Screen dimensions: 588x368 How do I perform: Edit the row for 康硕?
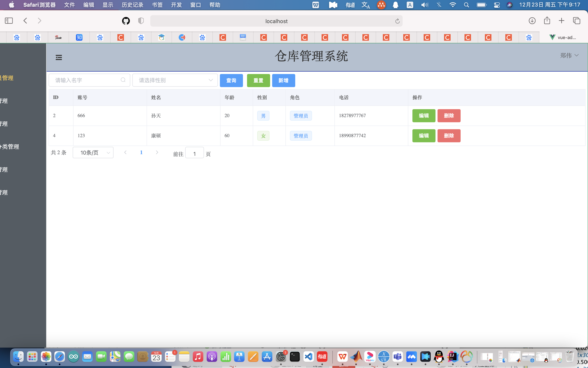(x=424, y=136)
